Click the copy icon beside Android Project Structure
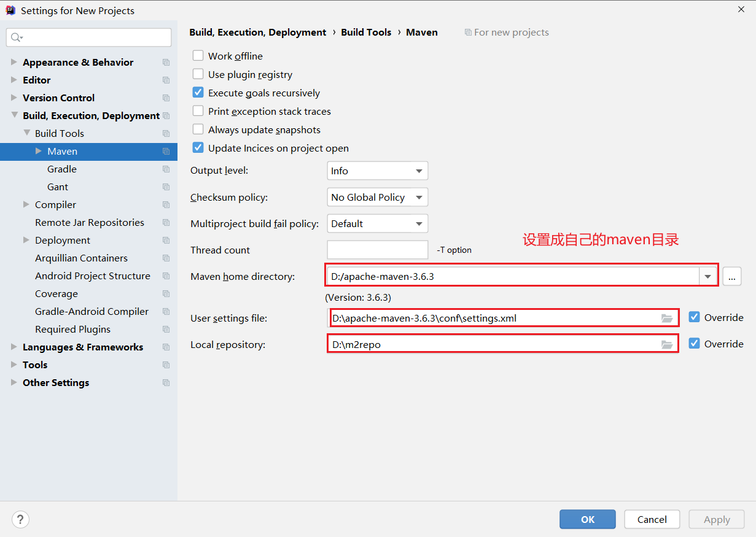Image resolution: width=756 pixels, height=537 pixels. (166, 276)
